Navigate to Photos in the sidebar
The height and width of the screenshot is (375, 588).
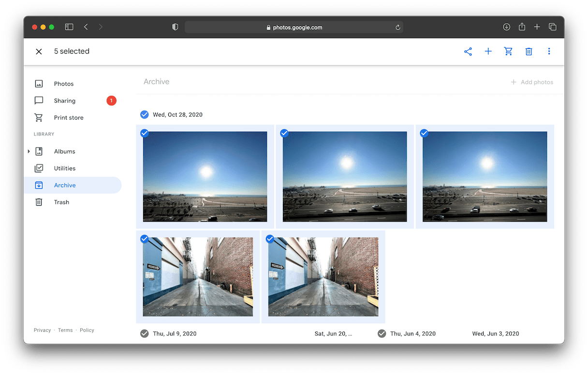[x=63, y=84]
